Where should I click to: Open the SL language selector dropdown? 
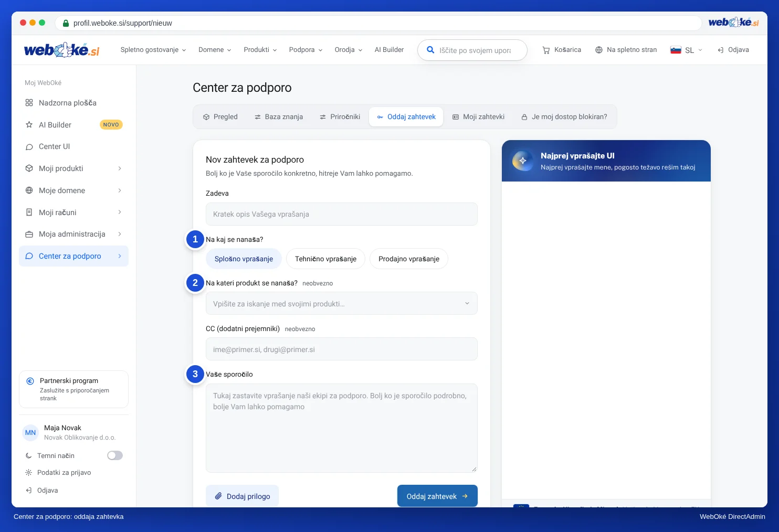tap(687, 50)
